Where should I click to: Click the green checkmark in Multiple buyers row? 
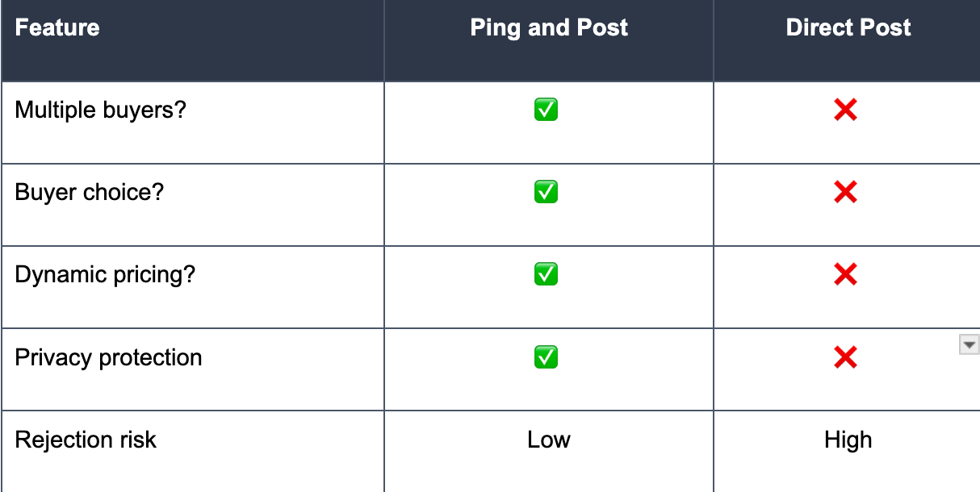pos(546,110)
